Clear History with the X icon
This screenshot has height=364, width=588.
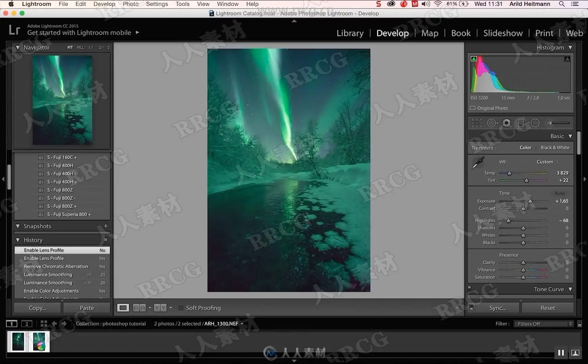[106, 240]
